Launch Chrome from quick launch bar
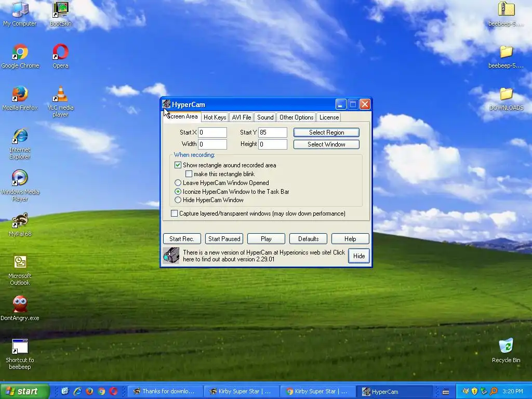Image resolution: width=532 pixels, height=399 pixels. (x=101, y=391)
